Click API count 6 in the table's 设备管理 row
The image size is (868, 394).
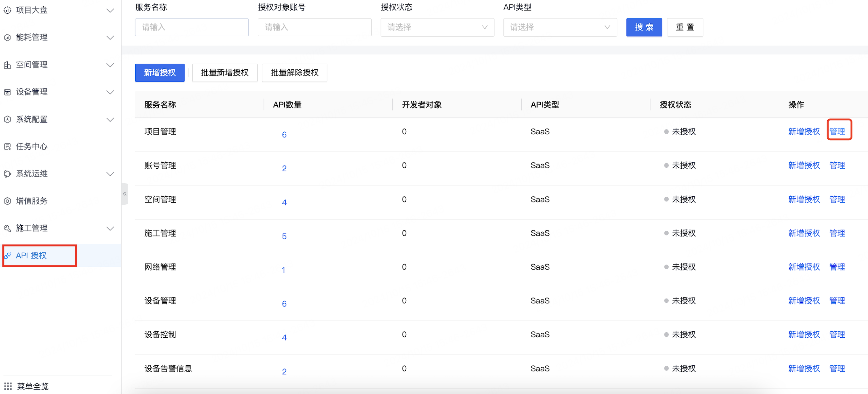coord(284,304)
